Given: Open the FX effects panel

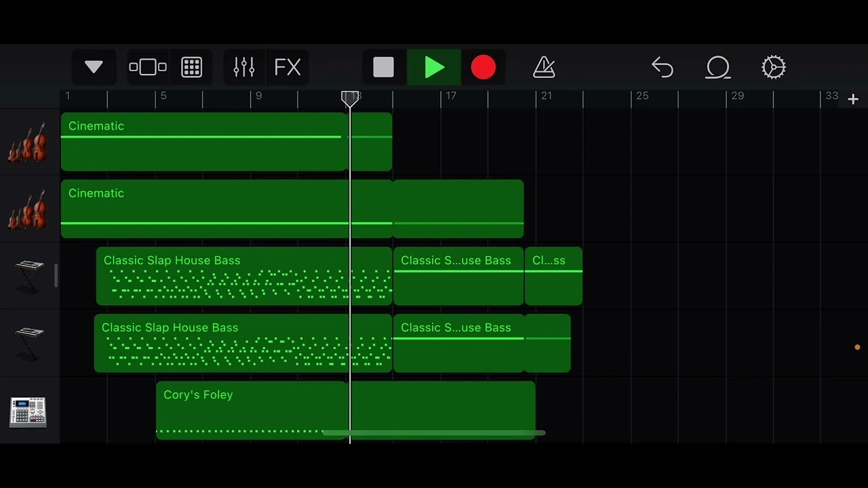Looking at the screenshot, I should point(287,67).
